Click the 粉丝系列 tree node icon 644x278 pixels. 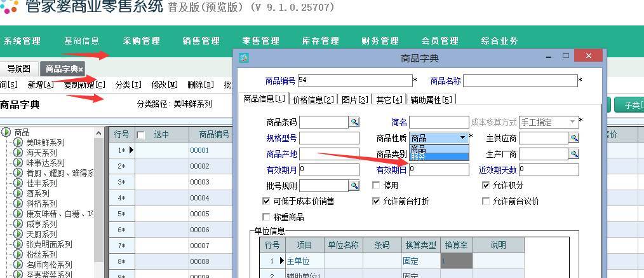[x=18, y=254]
